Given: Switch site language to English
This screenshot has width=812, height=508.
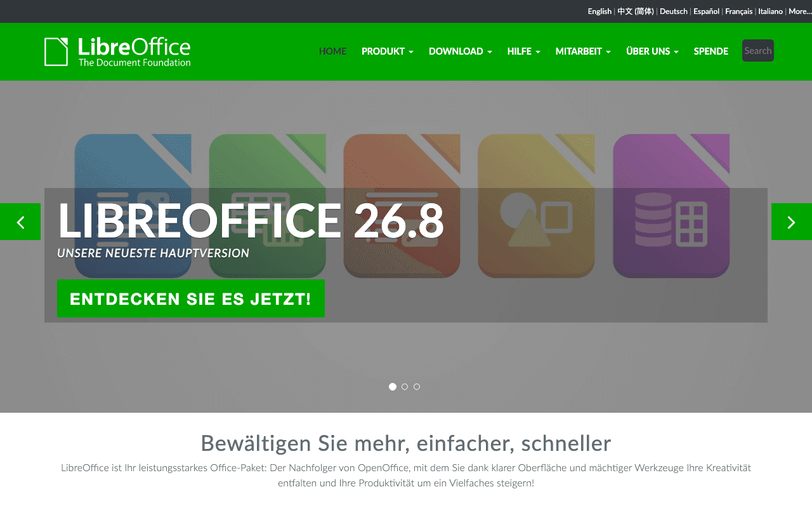Looking at the screenshot, I should 599,11.
